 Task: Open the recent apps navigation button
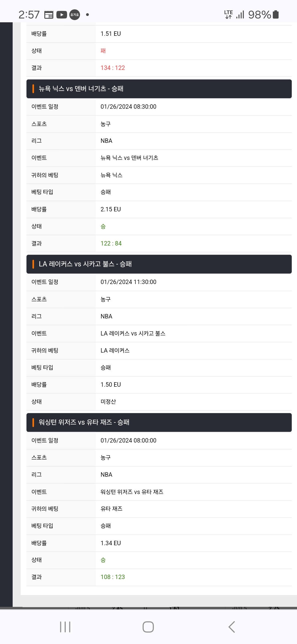click(x=65, y=627)
